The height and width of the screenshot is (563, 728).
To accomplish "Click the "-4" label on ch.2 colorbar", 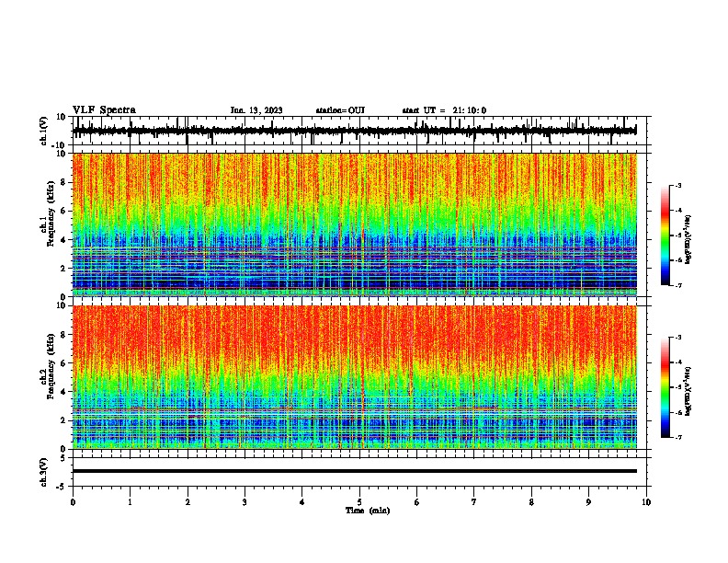I will pyautogui.click(x=677, y=362).
